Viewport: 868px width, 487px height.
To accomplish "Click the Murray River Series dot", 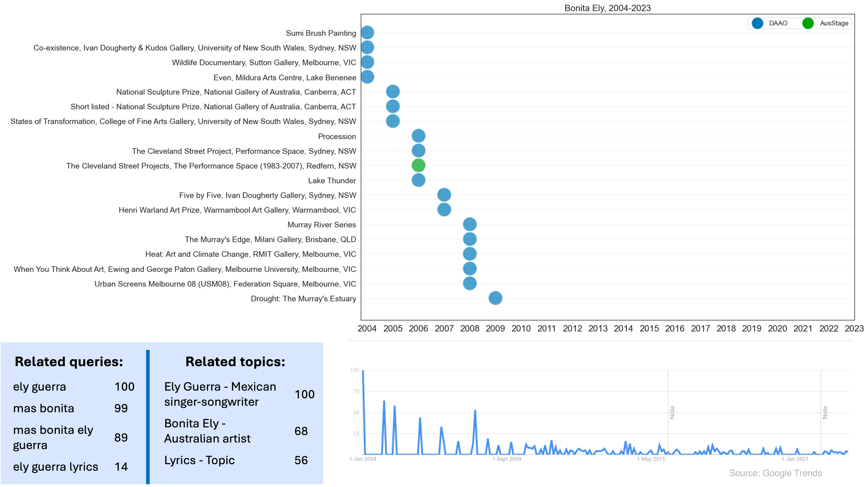I will [x=470, y=224].
